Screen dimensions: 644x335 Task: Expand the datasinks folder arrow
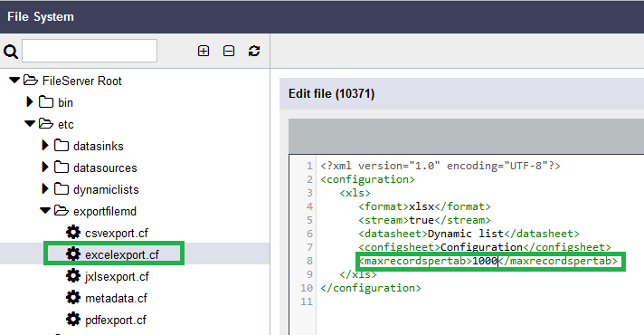(45, 146)
